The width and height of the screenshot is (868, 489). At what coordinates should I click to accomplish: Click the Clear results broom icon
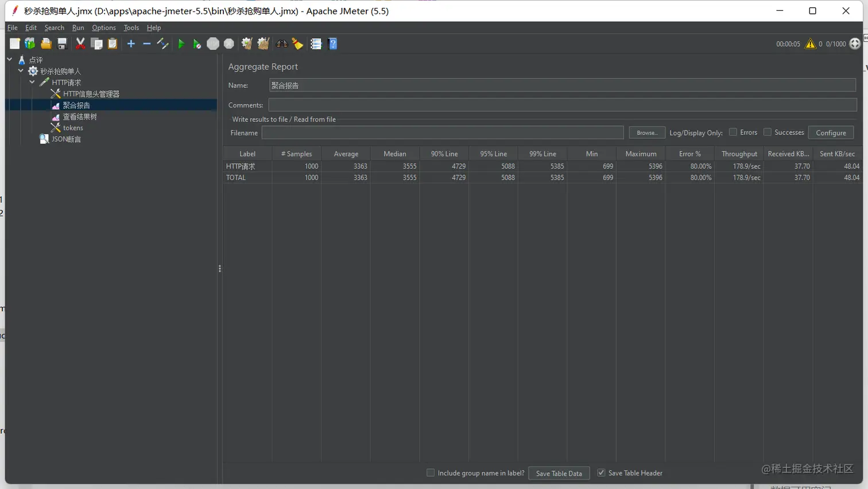(247, 44)
